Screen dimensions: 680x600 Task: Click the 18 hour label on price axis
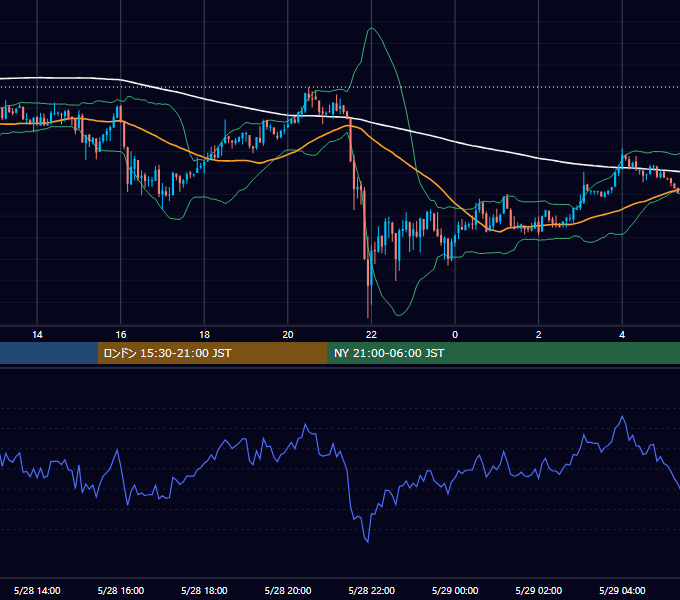coord(204,335)
